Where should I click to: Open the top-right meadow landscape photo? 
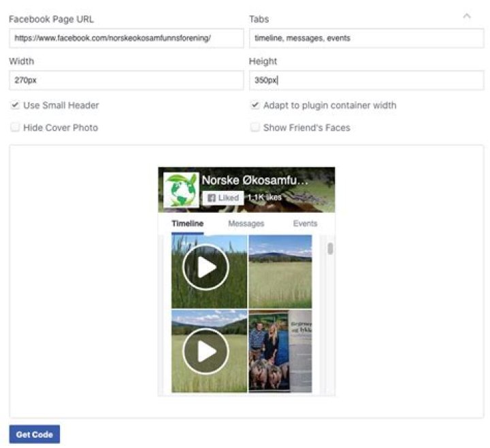click(280, 272)
